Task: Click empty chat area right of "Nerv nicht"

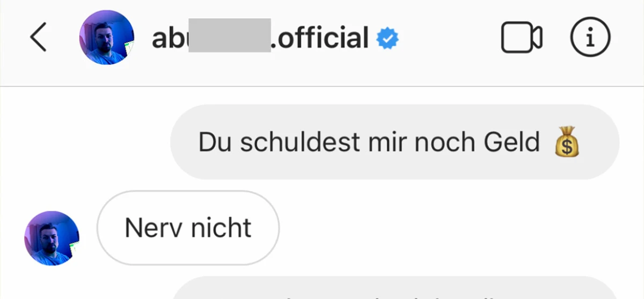Action: click(429, 228)
